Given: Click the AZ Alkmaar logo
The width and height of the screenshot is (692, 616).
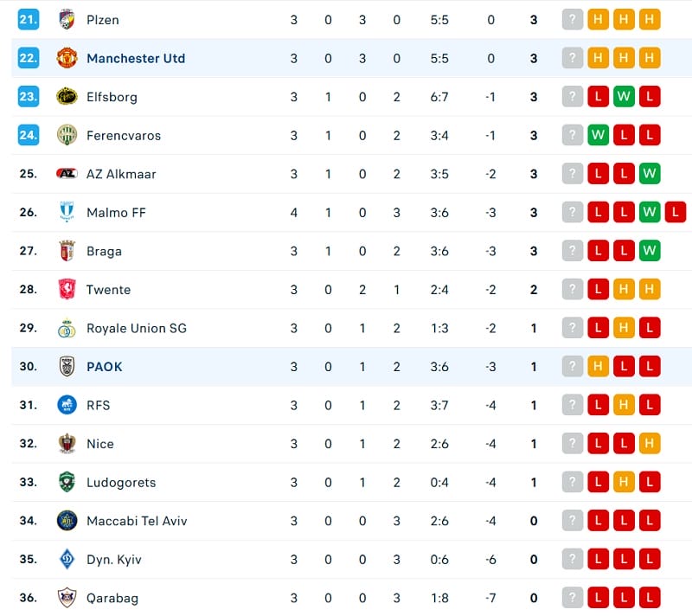Looking at the screenshot, I should coord(67,173).
